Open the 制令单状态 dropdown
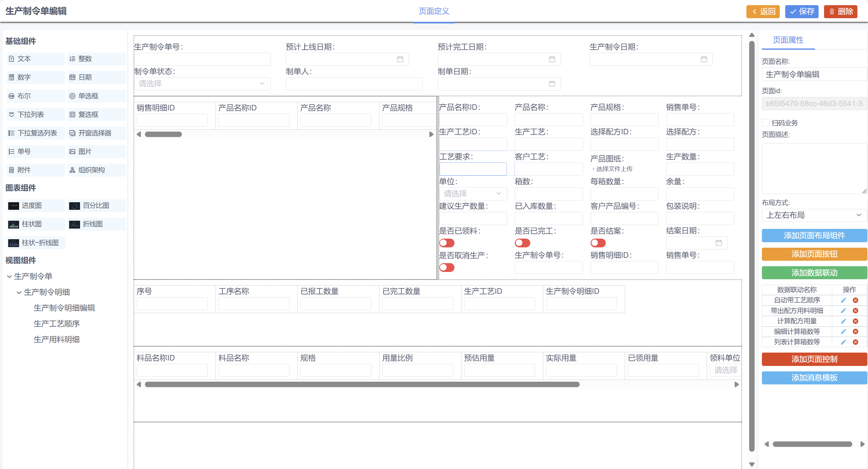 (202, 84)
